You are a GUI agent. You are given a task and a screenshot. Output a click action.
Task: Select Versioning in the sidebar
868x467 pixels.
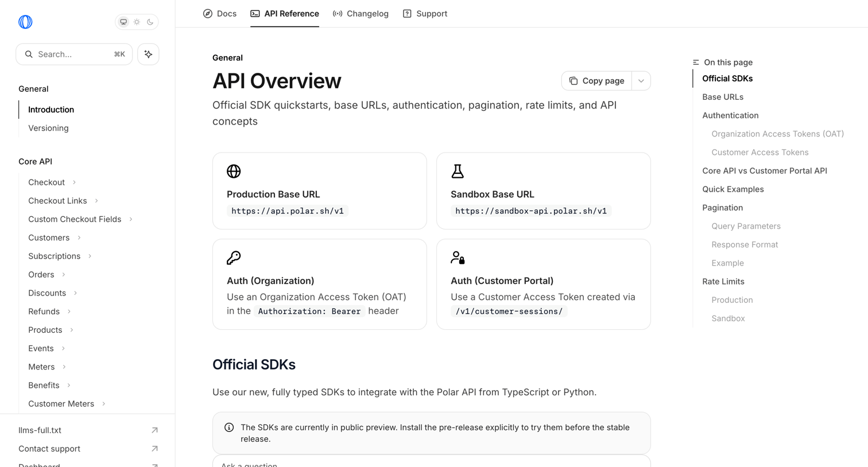click(48, 128)
